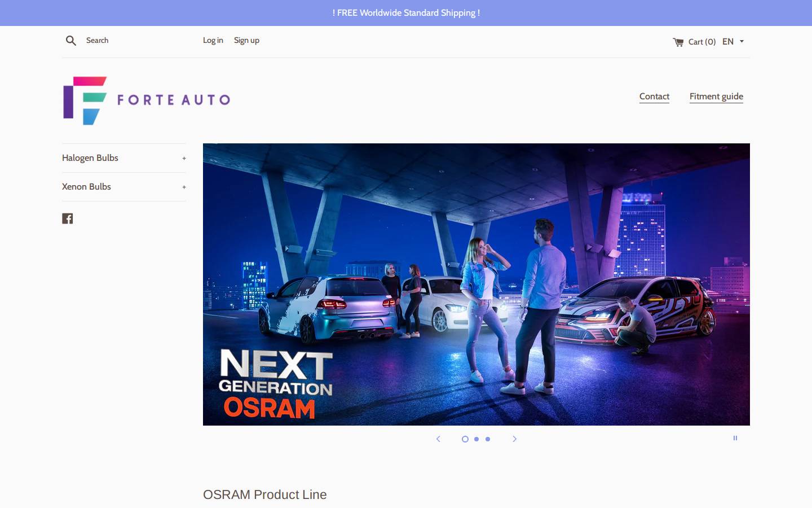The width and height of the screenshot is (812, 508).
Task: Select the first slide indicator dot
Action: pyautogui.click(x=465, y=439)
